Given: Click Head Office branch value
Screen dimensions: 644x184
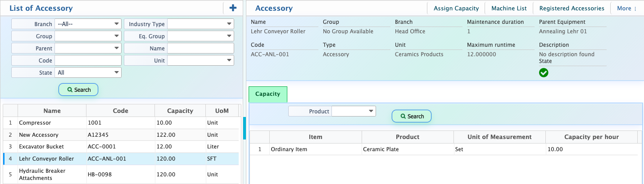Looking at the screenshot, I should (410, 31).
